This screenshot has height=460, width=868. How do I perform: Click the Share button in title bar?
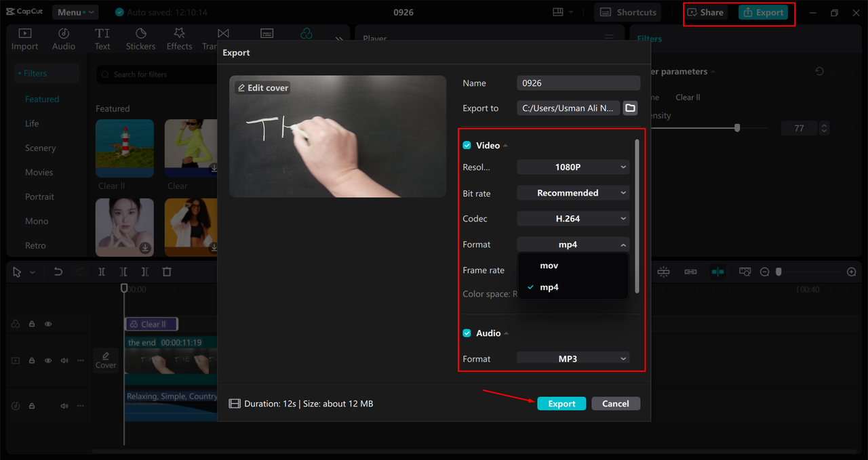point(705,12)
